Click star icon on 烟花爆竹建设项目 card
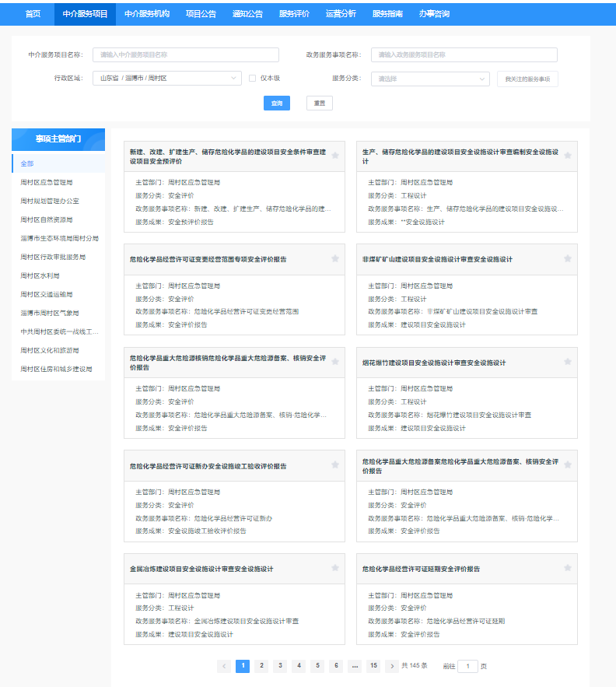The width and height of the screenshot is (616, 687). (x=568, y=362)
